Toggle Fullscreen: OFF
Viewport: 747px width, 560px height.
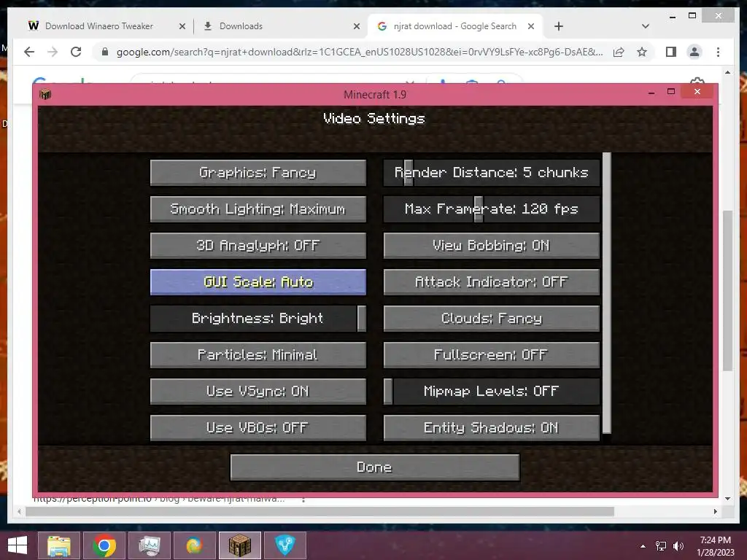491,355
